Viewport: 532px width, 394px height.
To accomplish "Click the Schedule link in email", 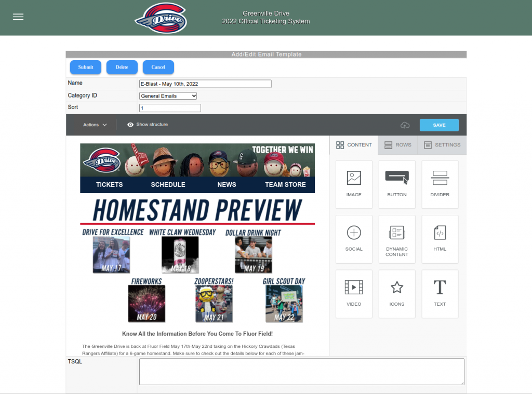I will [168, 184].
